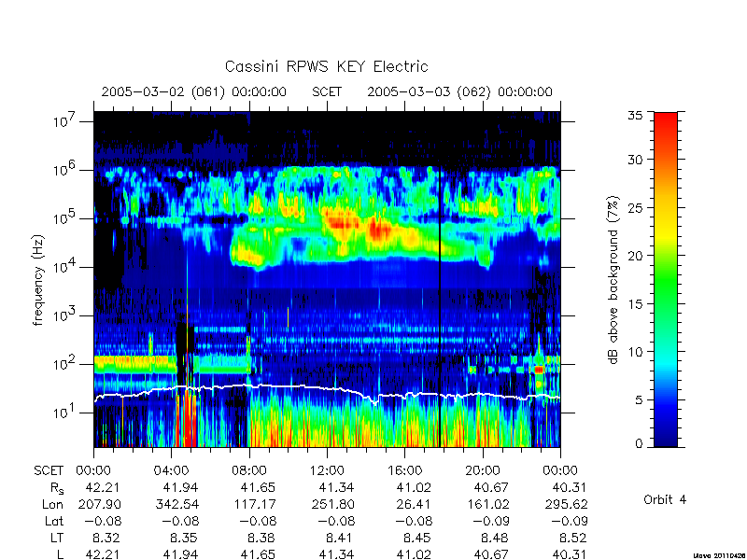Click the '16:00' time tick label

point(404,471)
